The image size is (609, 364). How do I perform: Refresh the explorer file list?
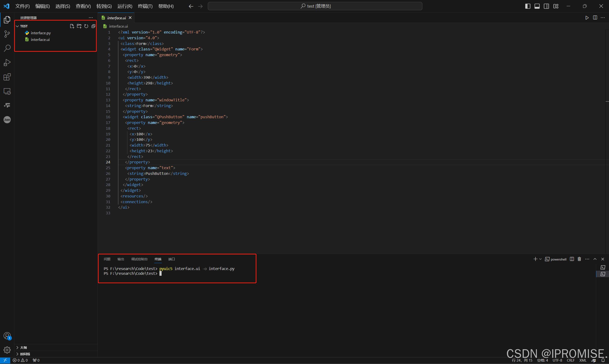click(x=86, y=26)
